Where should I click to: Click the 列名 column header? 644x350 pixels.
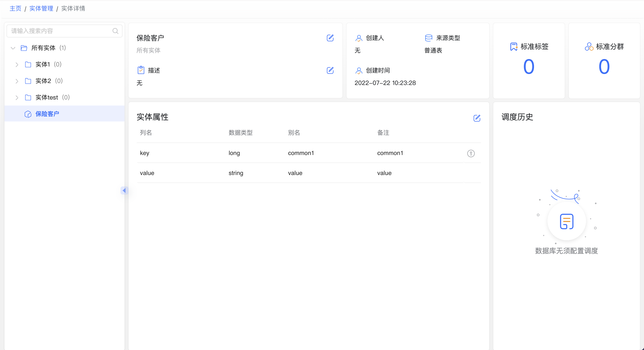point(146,132)
